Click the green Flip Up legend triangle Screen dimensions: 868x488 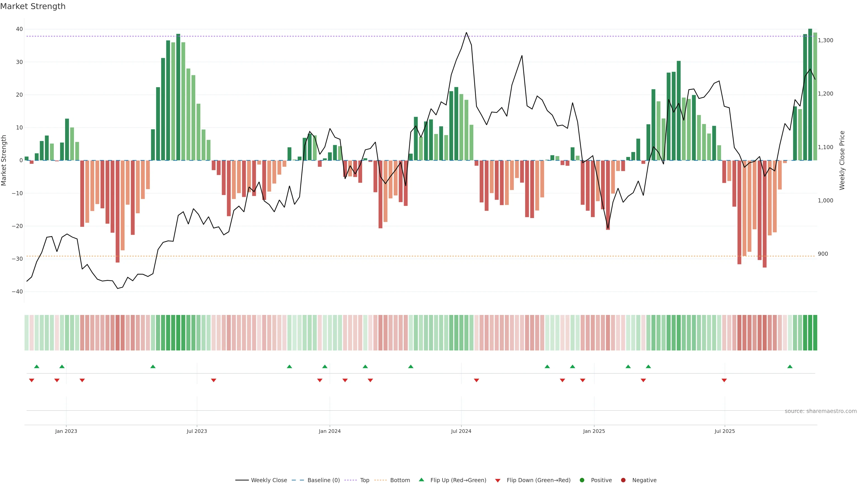(421, 480)
